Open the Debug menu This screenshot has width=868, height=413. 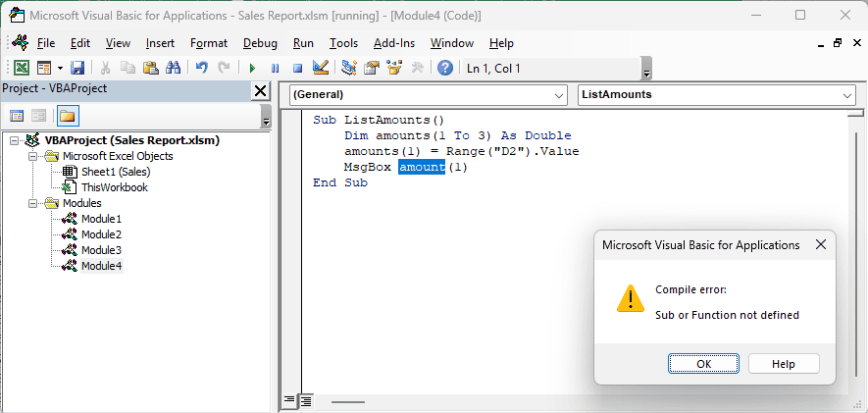click(x=260, y=43)
